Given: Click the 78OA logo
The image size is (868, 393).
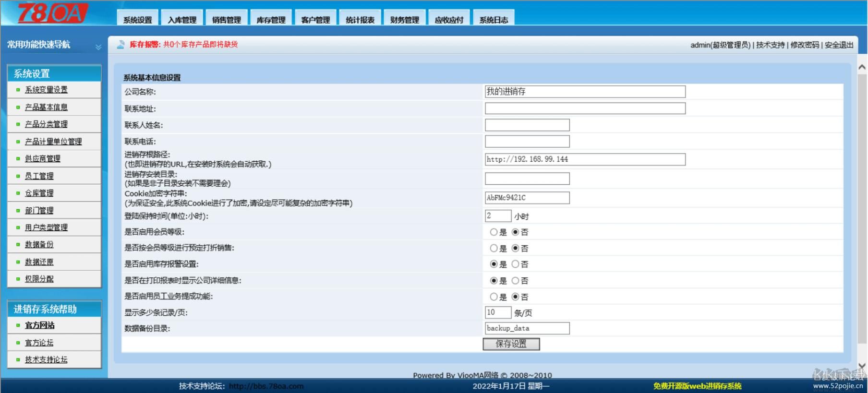Looking at the screenshot, I should (x=53, y=13).
